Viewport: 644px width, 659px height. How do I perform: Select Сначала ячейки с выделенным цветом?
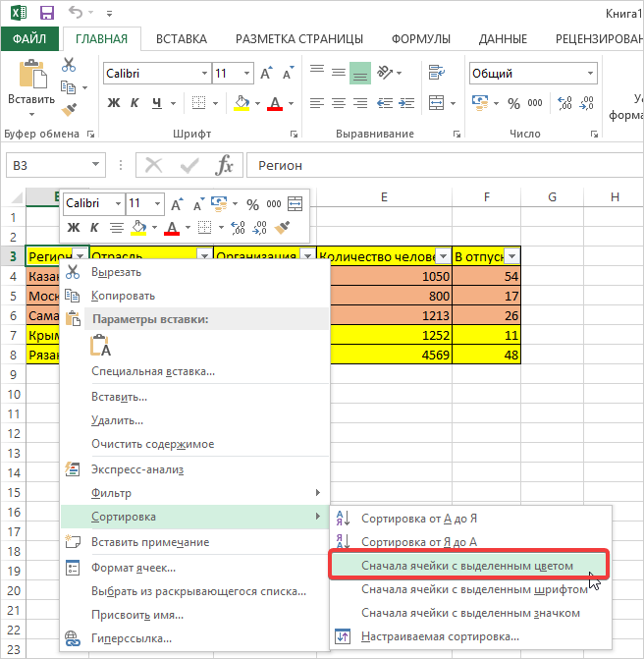(x=466, y=566)
